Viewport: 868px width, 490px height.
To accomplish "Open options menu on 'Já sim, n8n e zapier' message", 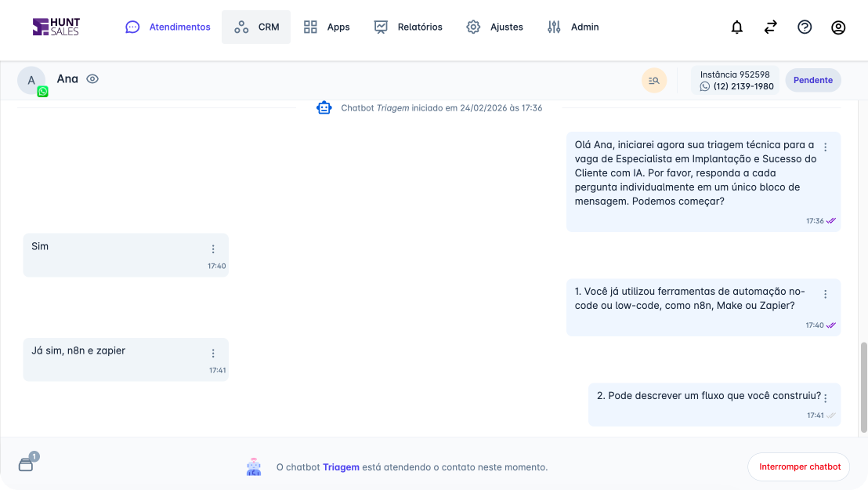I will point(213,353).
